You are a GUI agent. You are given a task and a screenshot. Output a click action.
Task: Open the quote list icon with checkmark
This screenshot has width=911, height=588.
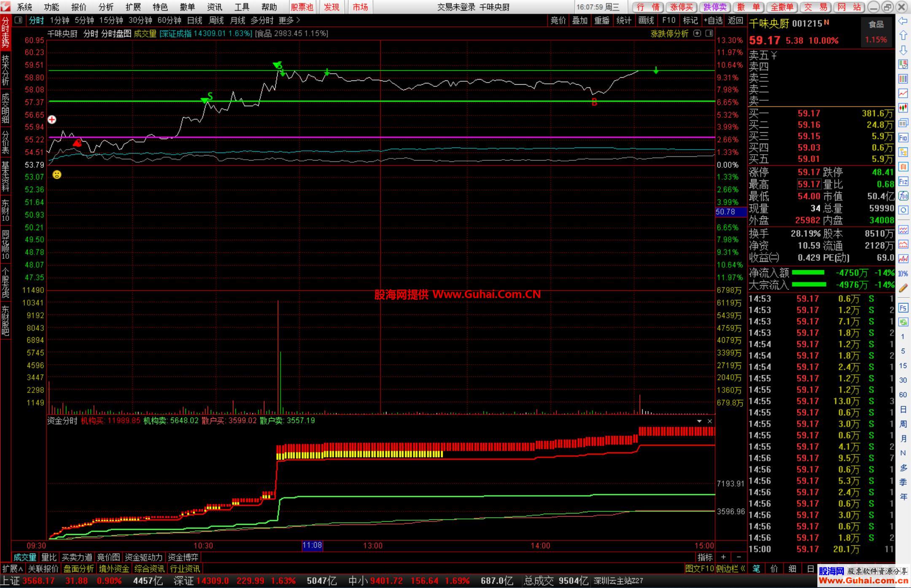click(903, 64)
